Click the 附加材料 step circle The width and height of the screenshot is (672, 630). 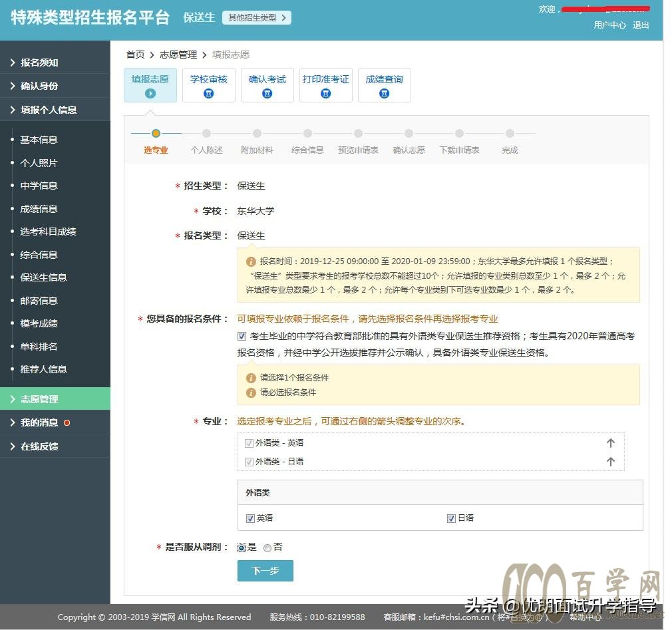pos(257,133)
